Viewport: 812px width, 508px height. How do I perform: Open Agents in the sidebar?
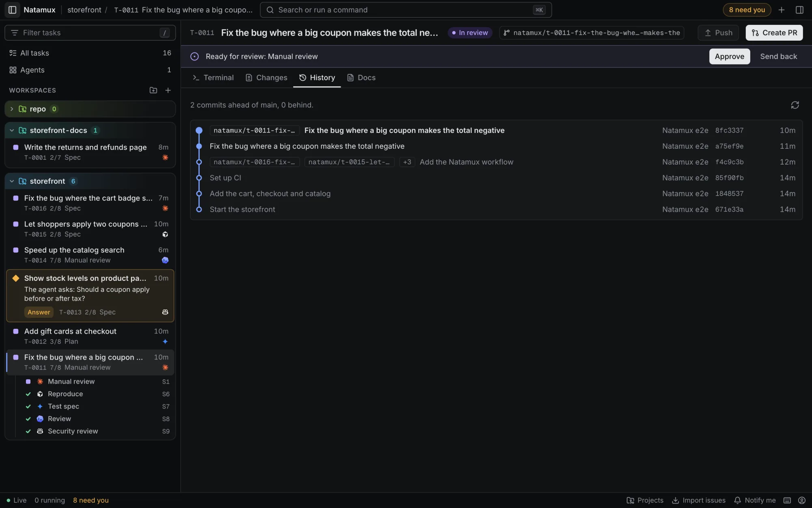90,70
